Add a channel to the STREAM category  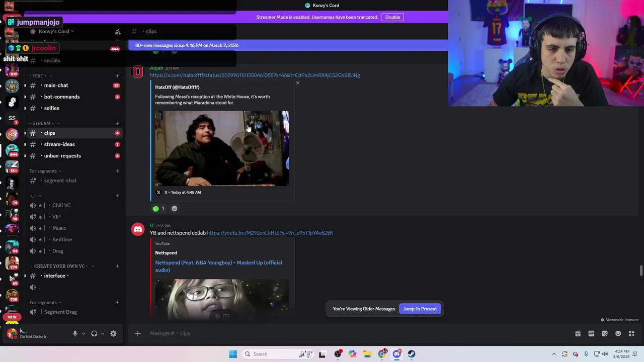[117, 123]
